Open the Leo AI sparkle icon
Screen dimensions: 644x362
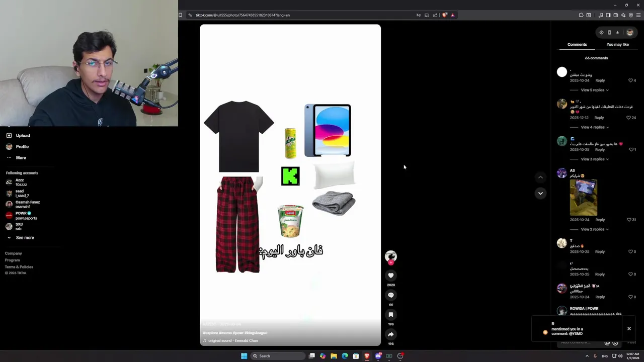click(623, 15)
